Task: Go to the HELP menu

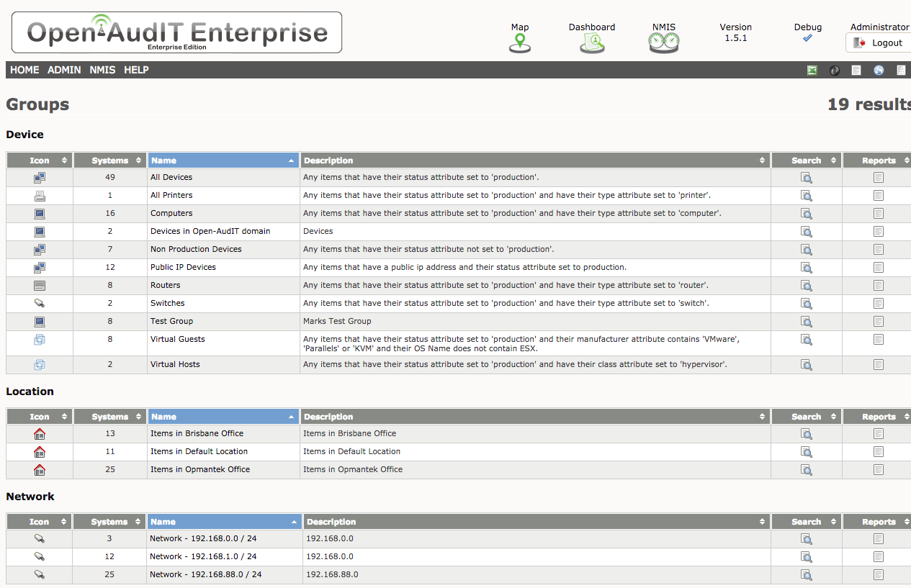Action: (136, 70)
